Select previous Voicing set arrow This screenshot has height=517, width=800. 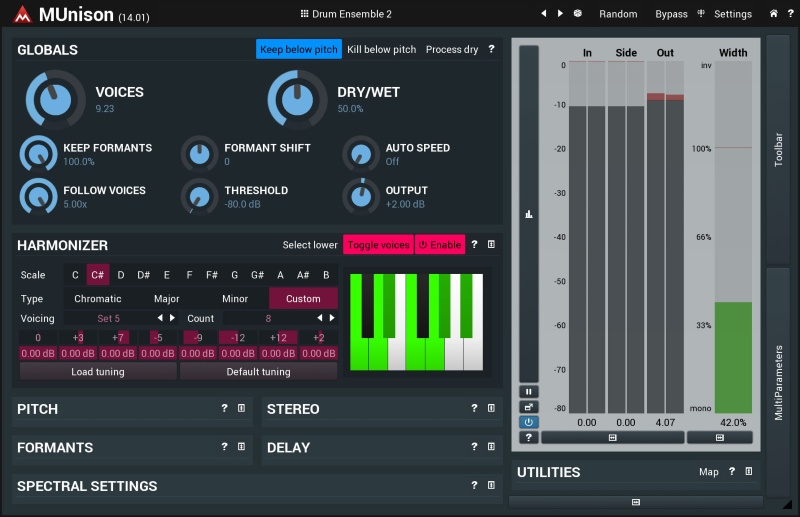(160, 317)
